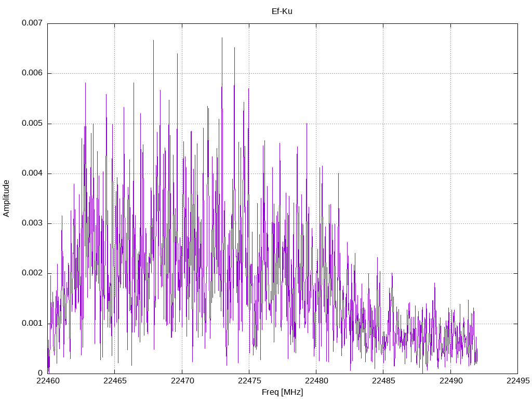Viewport: 532px width, 399px height.
Task: Click x-axis tick label 22490
Action: click(x=451, y=381)
